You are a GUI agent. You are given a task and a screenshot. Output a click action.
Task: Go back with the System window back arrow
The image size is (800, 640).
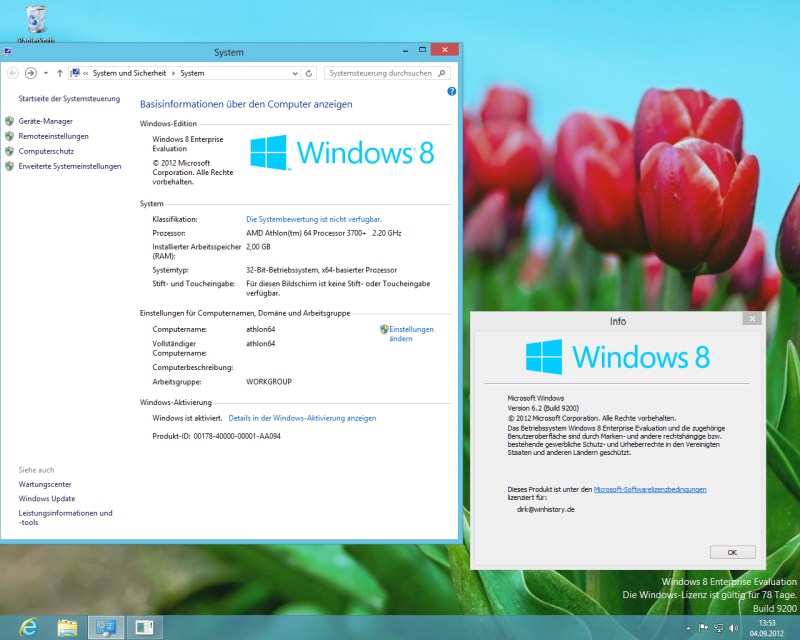click(13, 73)
